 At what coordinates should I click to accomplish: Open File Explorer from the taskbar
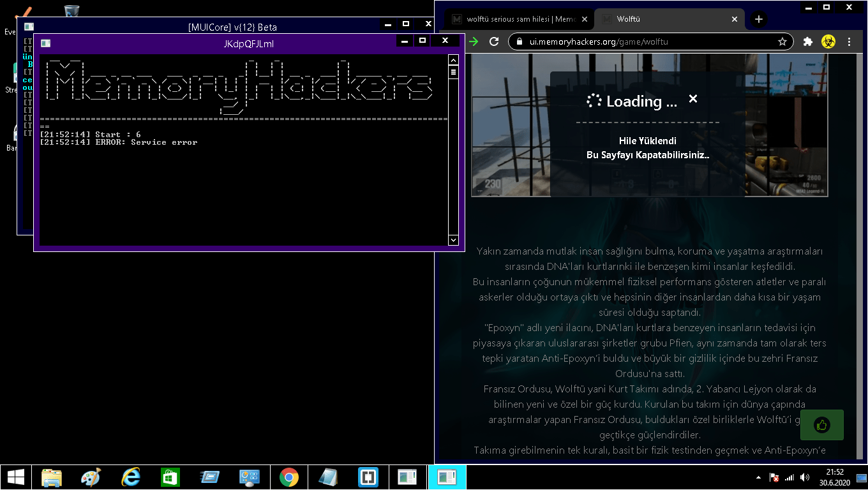coord(52,477)
